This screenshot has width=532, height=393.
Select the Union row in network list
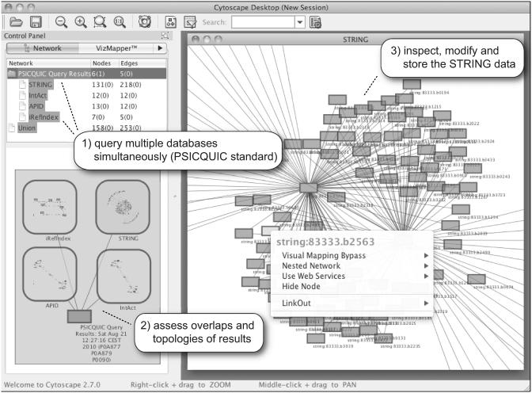tap(87, 128)
